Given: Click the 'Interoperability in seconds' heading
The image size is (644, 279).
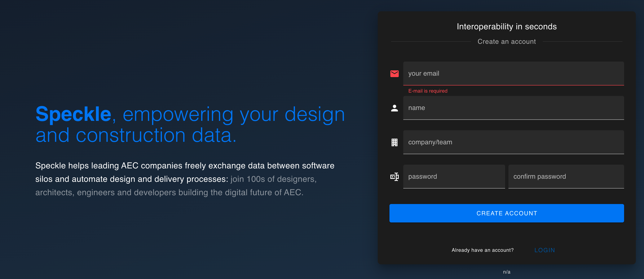Looking at the screenshot, I should pyautogui.click(x=507, y=27).
